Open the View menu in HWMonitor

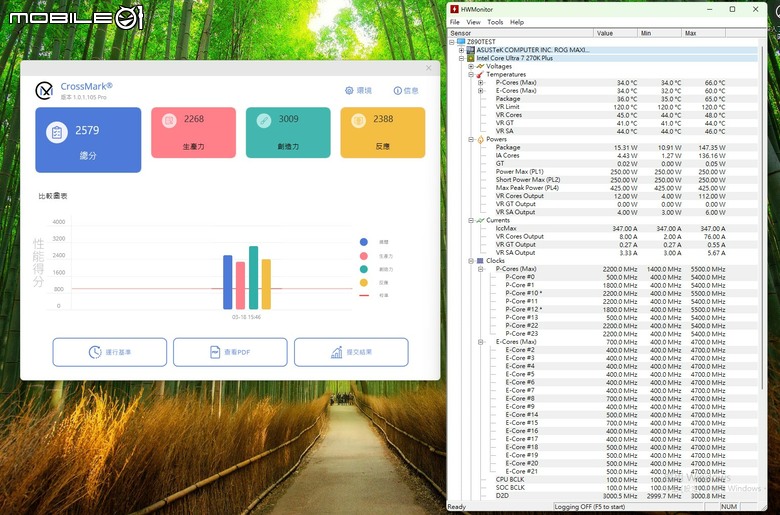[x=473, y=22]
